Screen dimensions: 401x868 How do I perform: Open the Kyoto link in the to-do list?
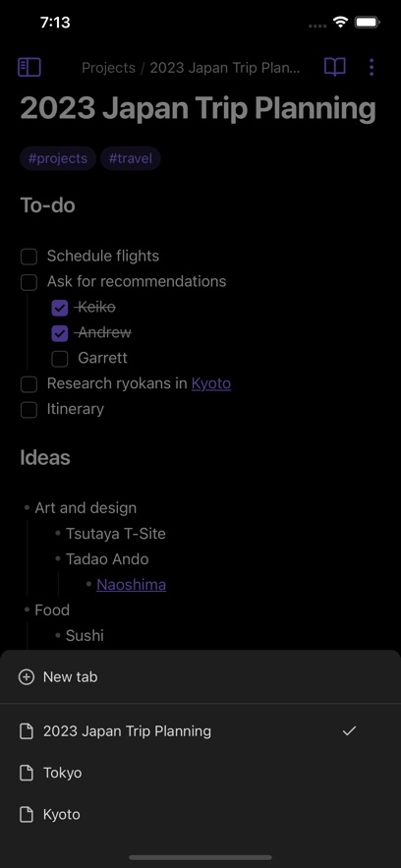(x=211, y=383)
